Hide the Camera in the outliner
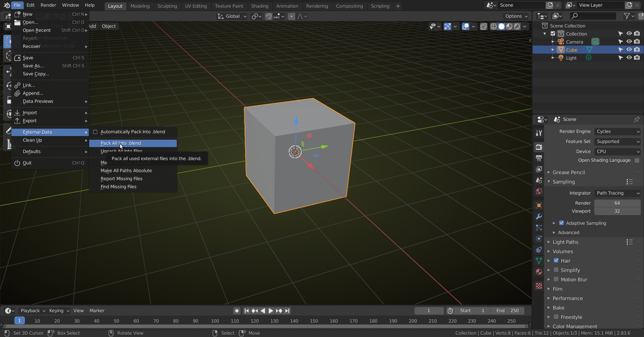 (629, 42)
